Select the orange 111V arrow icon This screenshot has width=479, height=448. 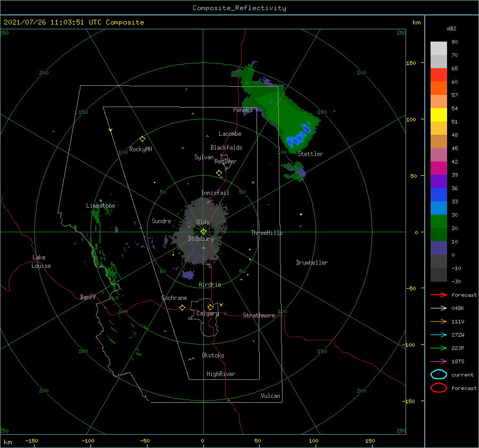439,321
